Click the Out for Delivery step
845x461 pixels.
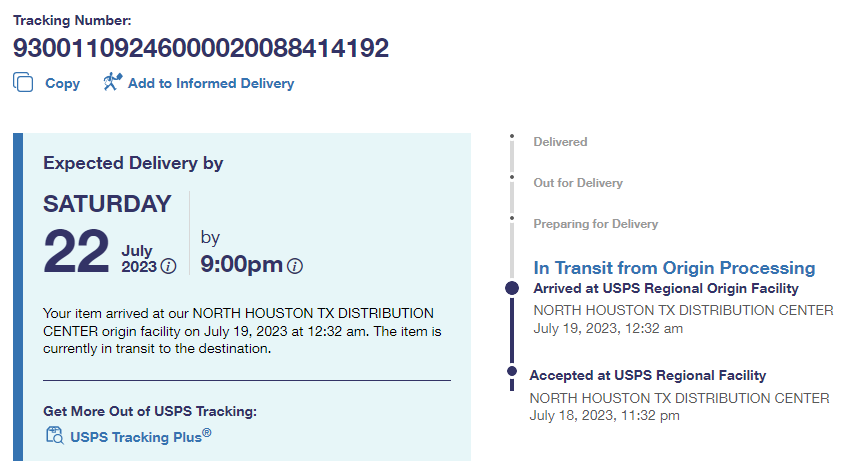(578, 183)
